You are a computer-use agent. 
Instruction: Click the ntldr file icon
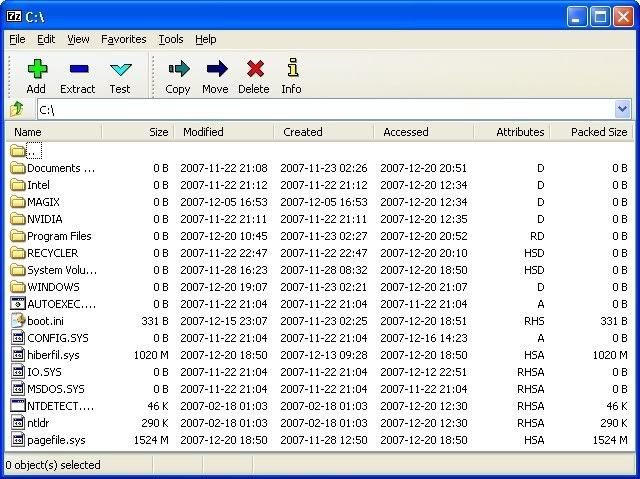[x=18, y=423]
